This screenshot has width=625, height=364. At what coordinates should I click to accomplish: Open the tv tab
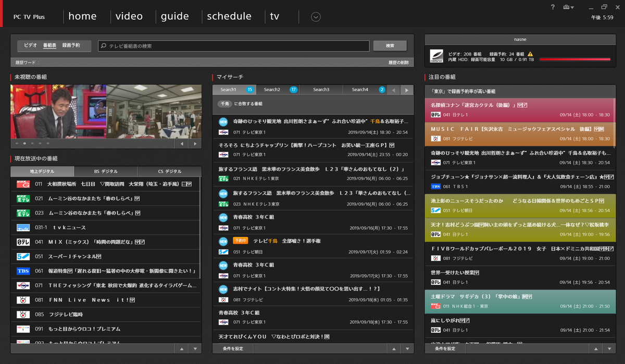tap(274, 16)
